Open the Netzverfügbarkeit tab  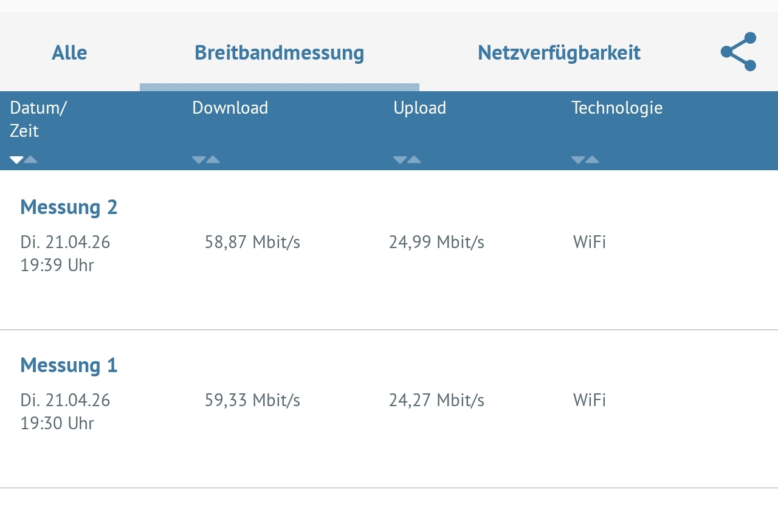[x=559, y=53]
